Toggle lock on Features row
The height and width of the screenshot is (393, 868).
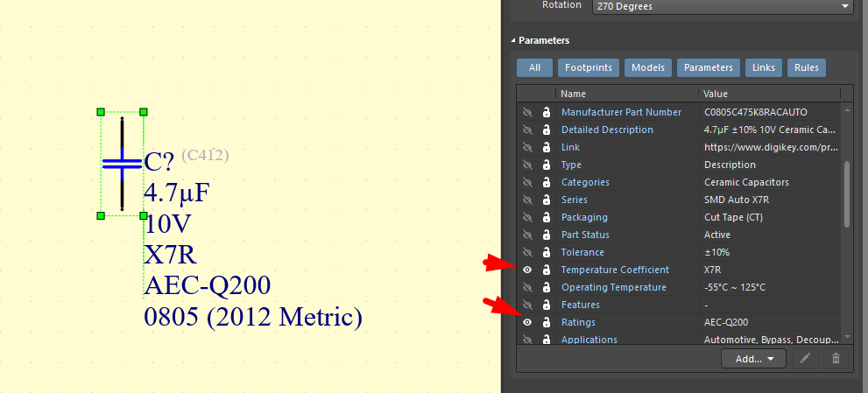pos(547,305)
